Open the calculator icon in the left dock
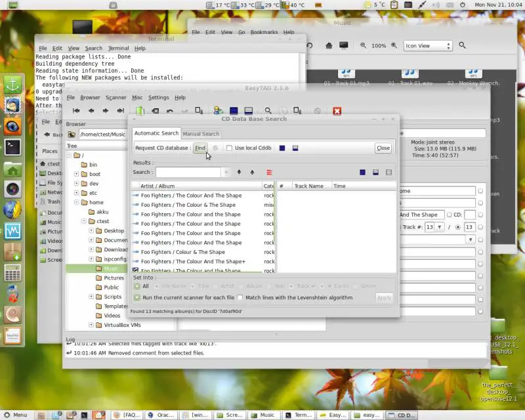Viewport: 525px width, 420px height. [x=12, y=273]
